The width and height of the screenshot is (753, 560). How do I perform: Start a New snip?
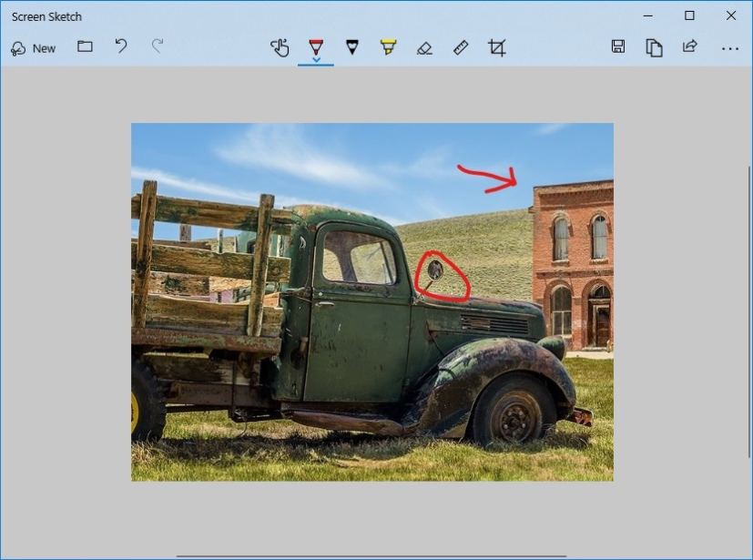tap(34, 47)
